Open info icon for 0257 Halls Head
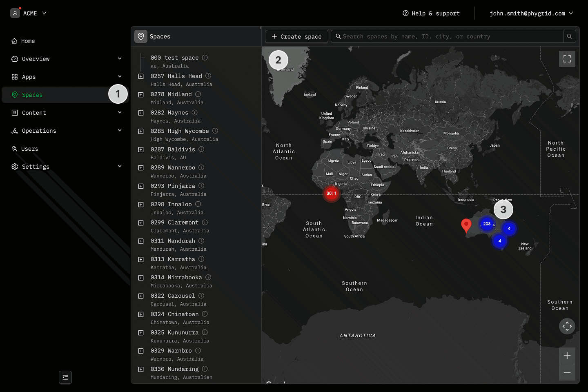Screen dimensions: 588x392 pos(208,76)
